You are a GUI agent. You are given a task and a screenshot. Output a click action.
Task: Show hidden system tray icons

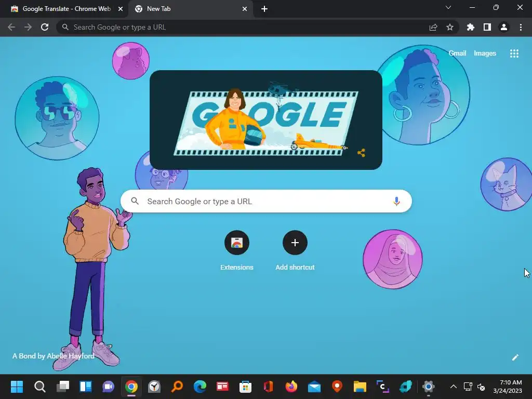(x=453, y=387)
